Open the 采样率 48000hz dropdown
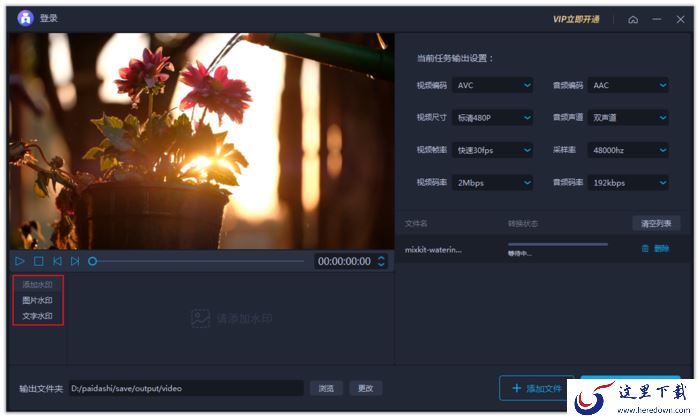 click(x=628, y=150)
